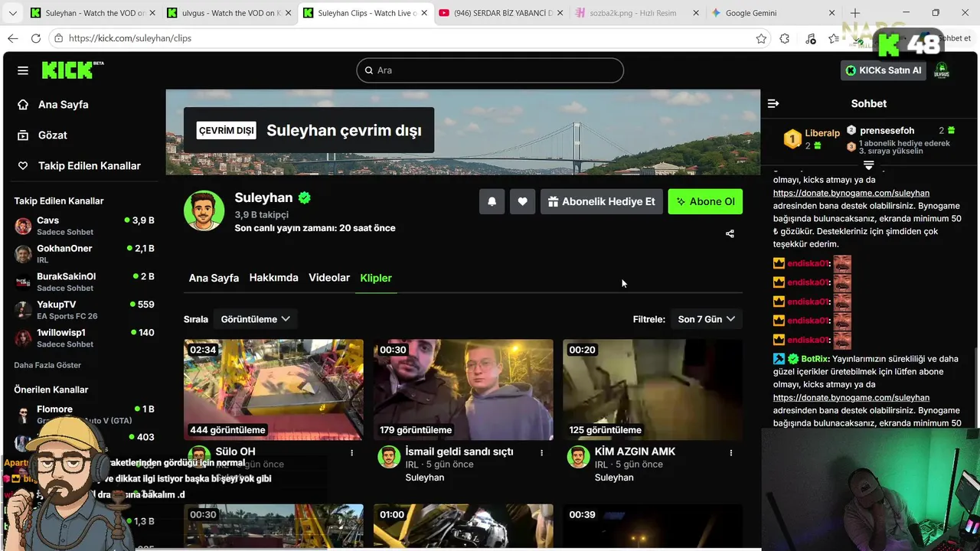This screenshot has width=980, height=551.
Task: Reload the page with the refresh icon
Action: click(x=35, y=38)
